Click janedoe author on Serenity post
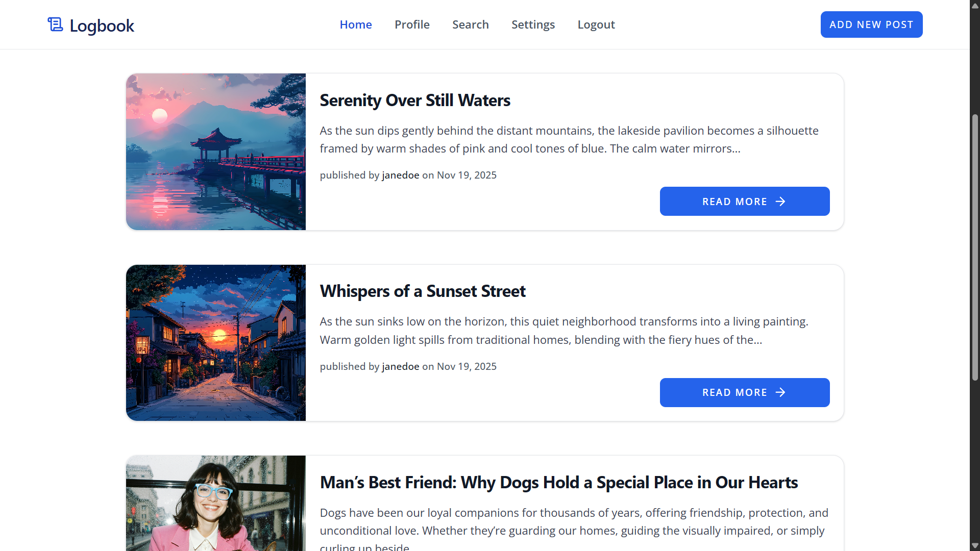This screenshot has width=980, height=551. [x=400, y=176]
